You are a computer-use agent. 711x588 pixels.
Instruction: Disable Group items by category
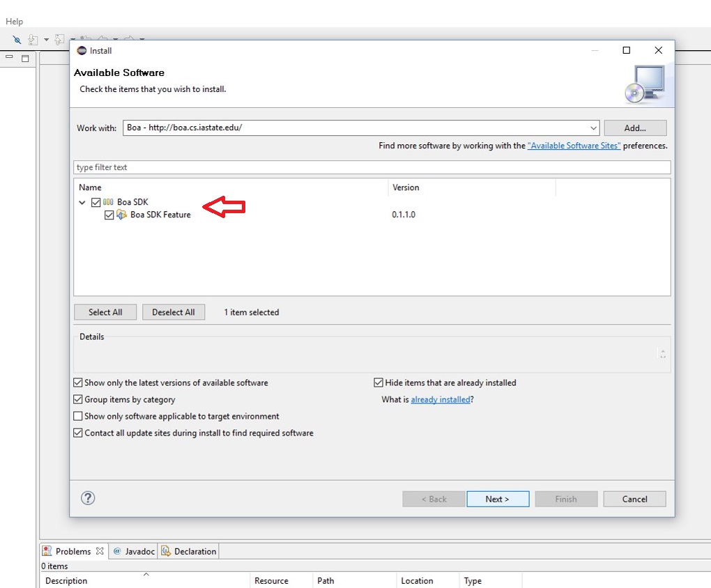pyautogui.click(x=78, y=399)
